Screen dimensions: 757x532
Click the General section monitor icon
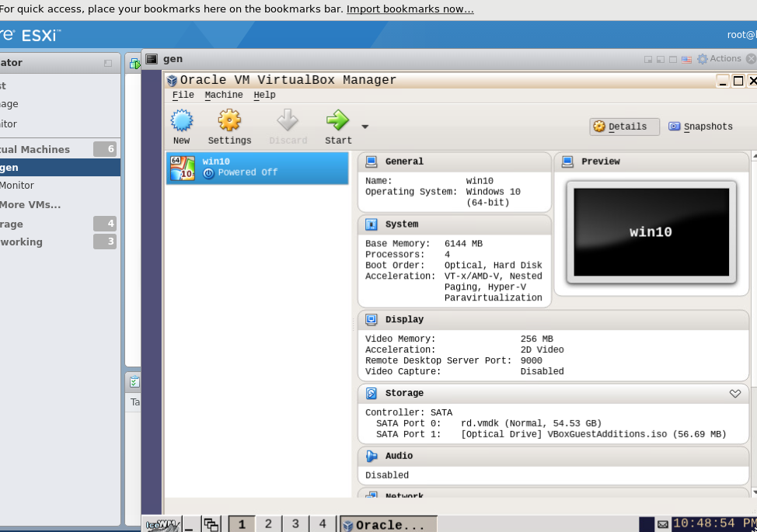pos(372,162)
